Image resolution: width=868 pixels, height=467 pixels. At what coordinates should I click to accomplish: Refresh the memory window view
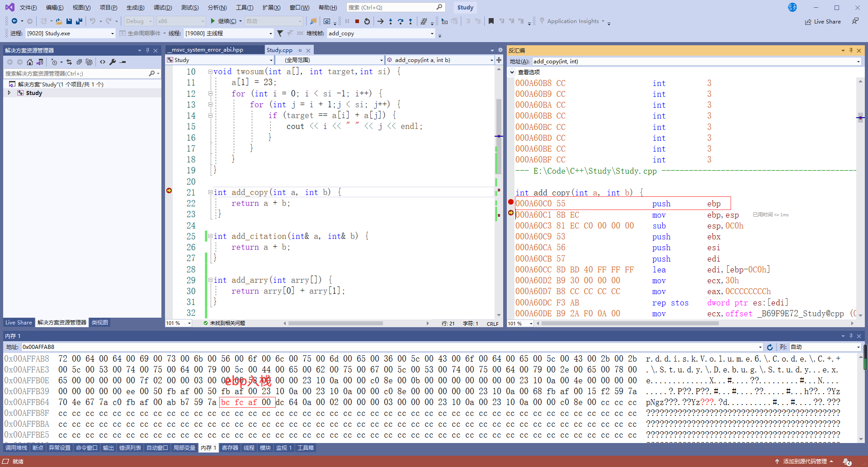point(770,347)
